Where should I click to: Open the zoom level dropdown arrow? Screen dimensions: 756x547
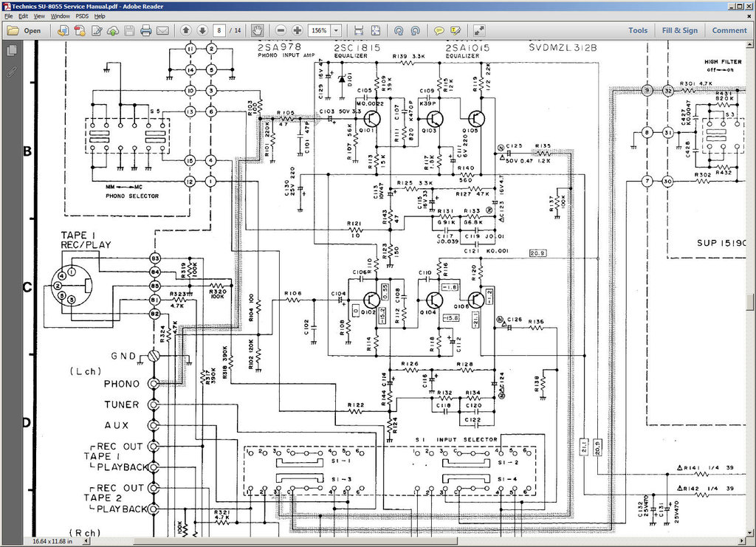coord(336,30)
